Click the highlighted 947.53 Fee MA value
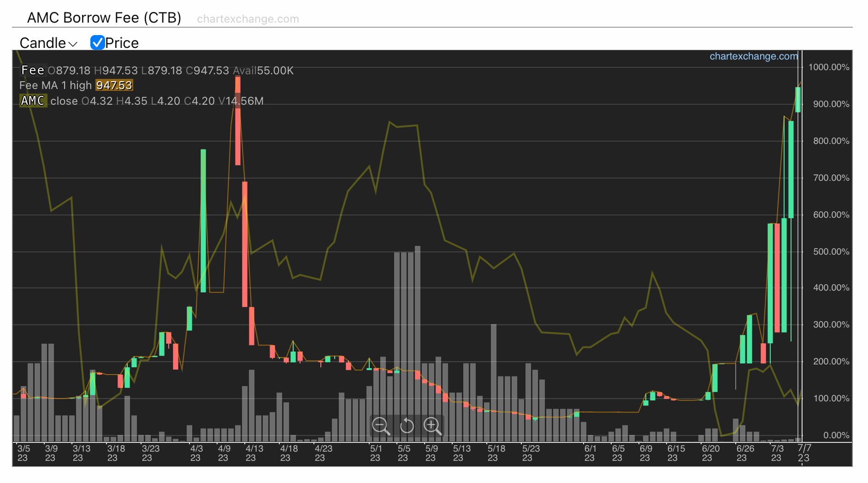 (114, 85)
